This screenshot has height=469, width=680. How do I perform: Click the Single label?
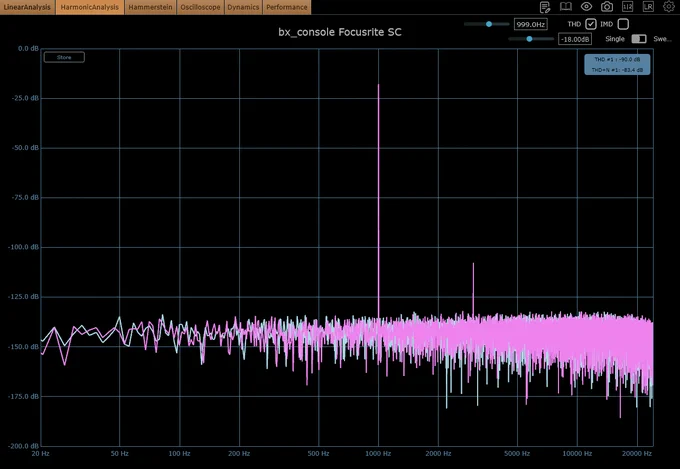point(615,39)
